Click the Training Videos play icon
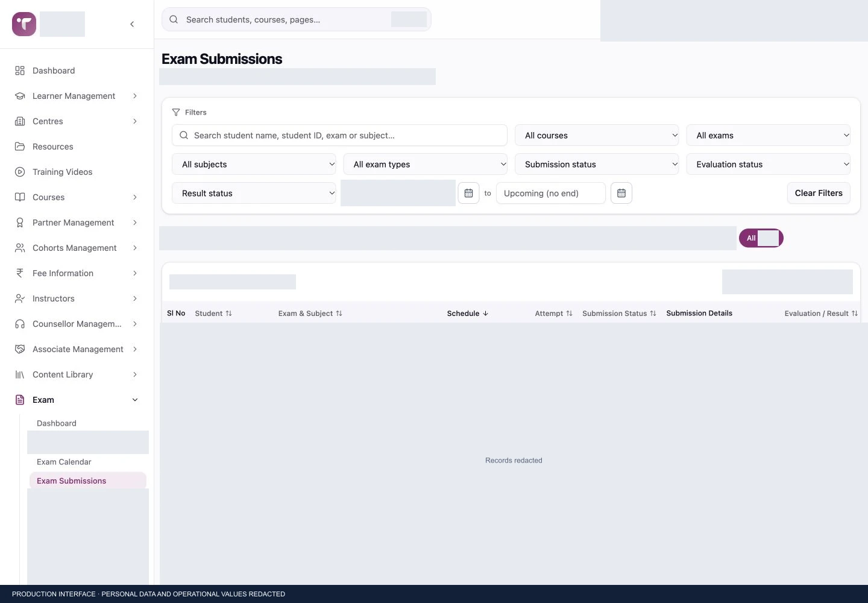 [20, 172]
